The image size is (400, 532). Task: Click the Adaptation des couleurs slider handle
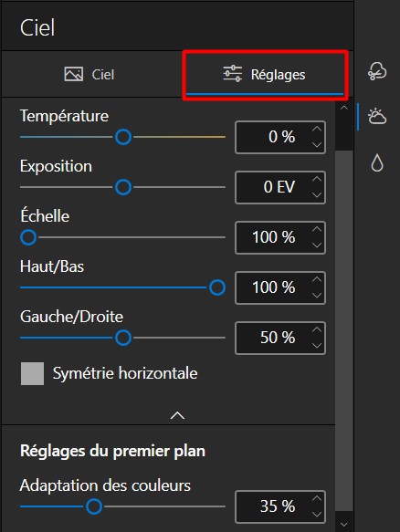94,506
